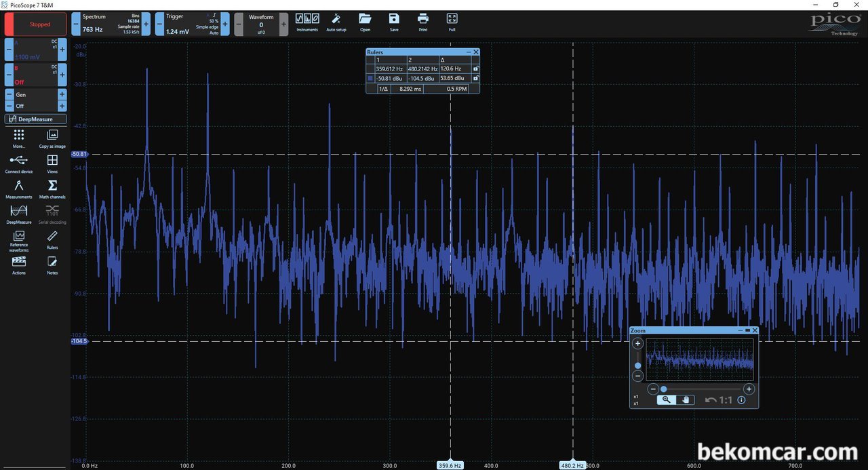Open the Views layout tool
This screenshot has width=868, height=470.
52,164
